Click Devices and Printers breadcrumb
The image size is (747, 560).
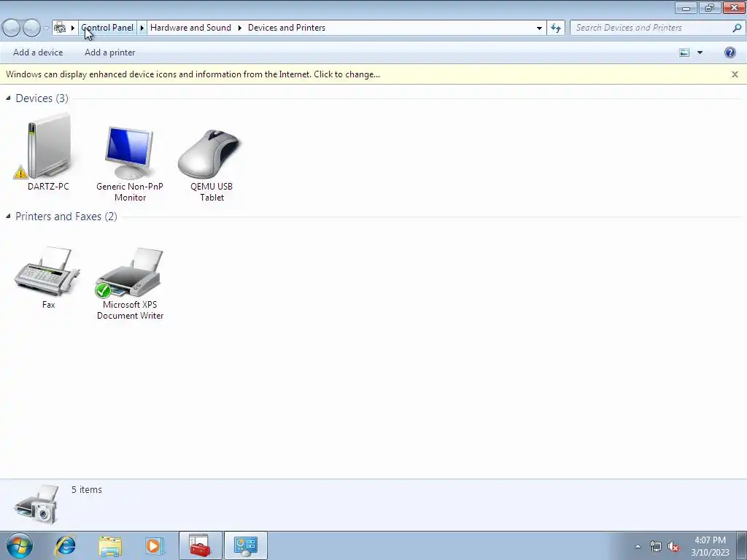[x=287, y=28]
